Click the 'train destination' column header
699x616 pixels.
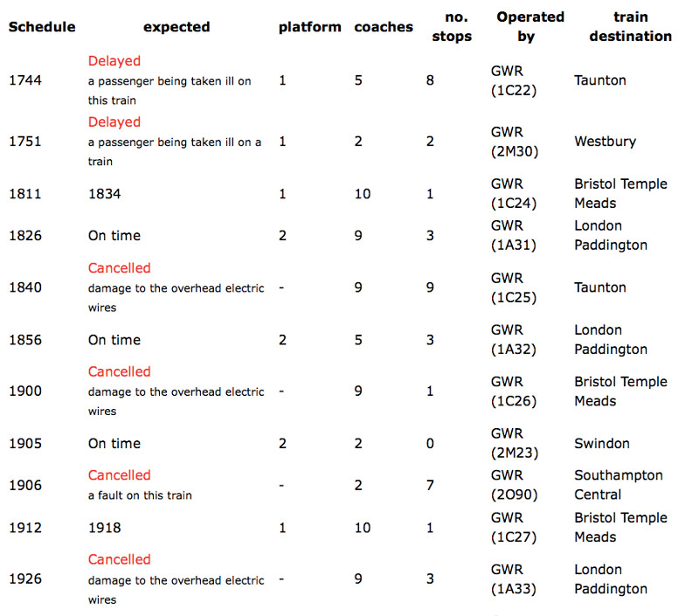coord(630,27)
